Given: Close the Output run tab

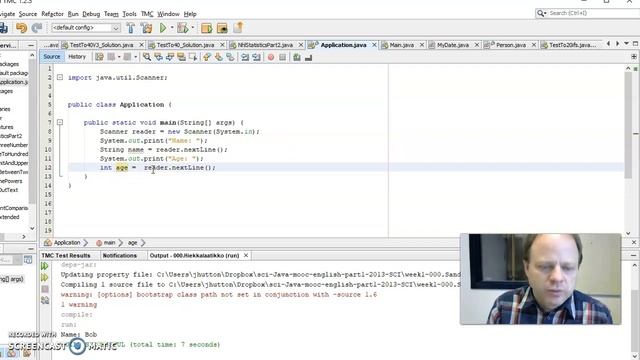Looking at the screenshot, I should click(x=246, y=256).
